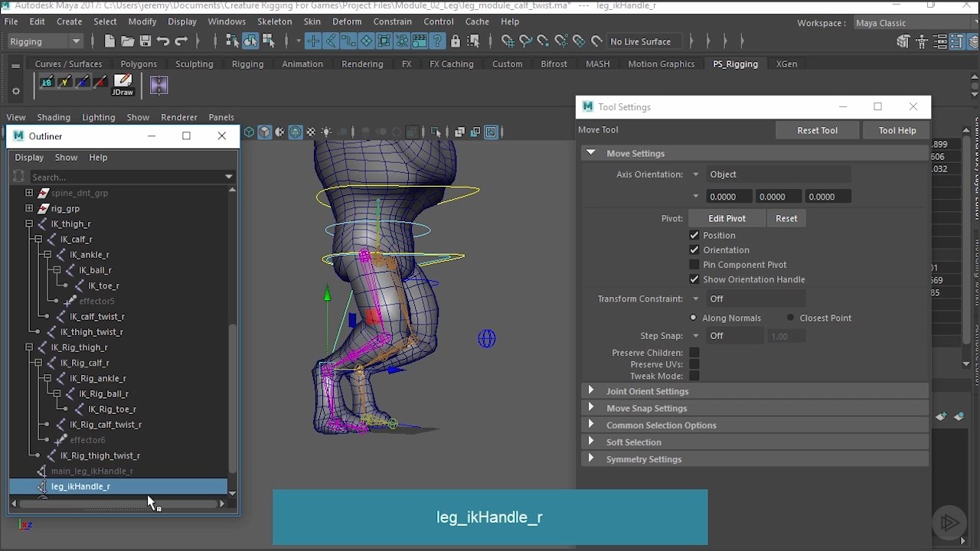Open the Rigging menu set dropdown

(45, 41)
